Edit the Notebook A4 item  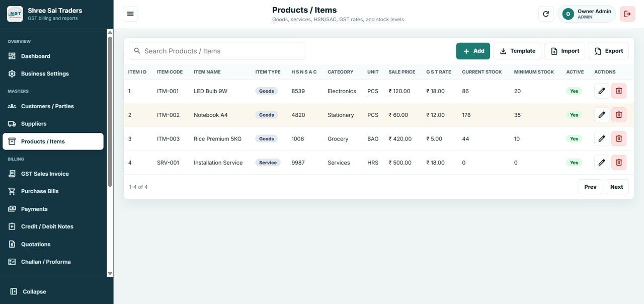(x=602, y=115)
